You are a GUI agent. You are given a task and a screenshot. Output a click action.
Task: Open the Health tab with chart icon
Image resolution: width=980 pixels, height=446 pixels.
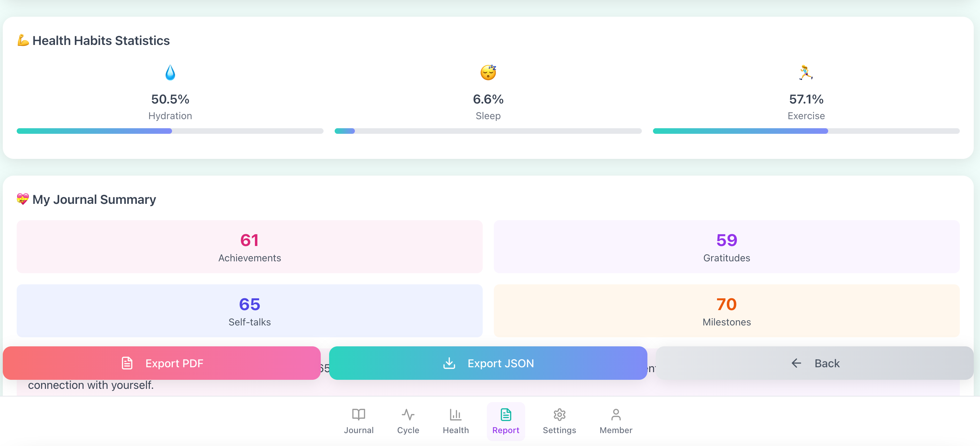point(456,421)
